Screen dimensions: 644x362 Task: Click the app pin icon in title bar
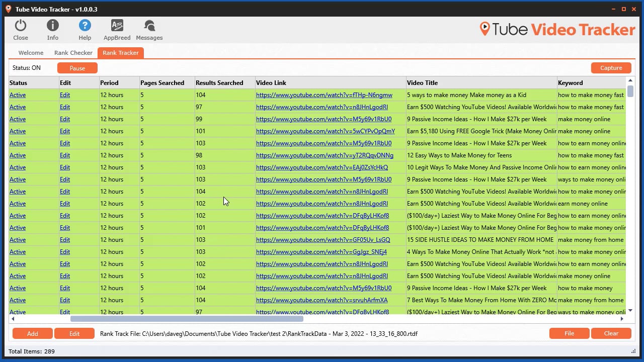[x=8, y=9]
